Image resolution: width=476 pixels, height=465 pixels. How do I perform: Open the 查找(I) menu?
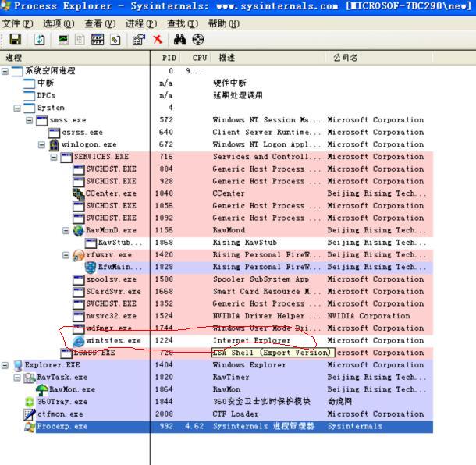182,23
